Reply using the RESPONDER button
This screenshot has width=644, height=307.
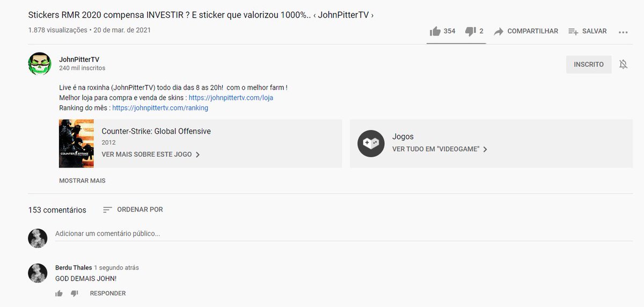pos(108,293)
